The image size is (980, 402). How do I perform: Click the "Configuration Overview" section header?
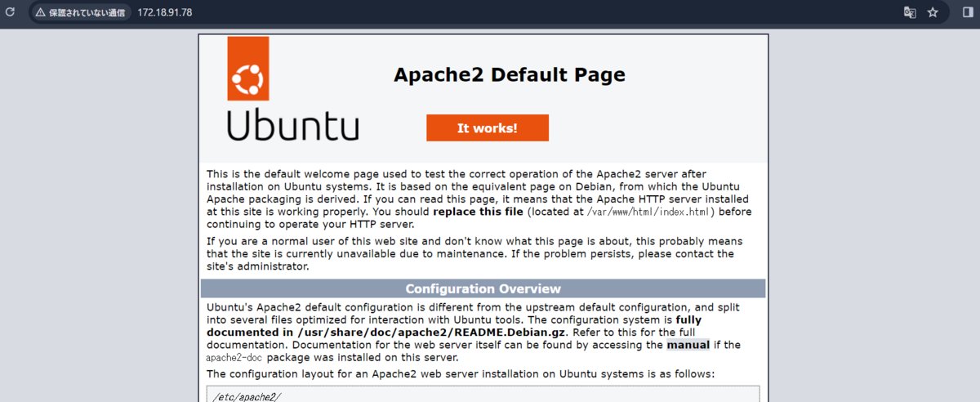(483, 288)
